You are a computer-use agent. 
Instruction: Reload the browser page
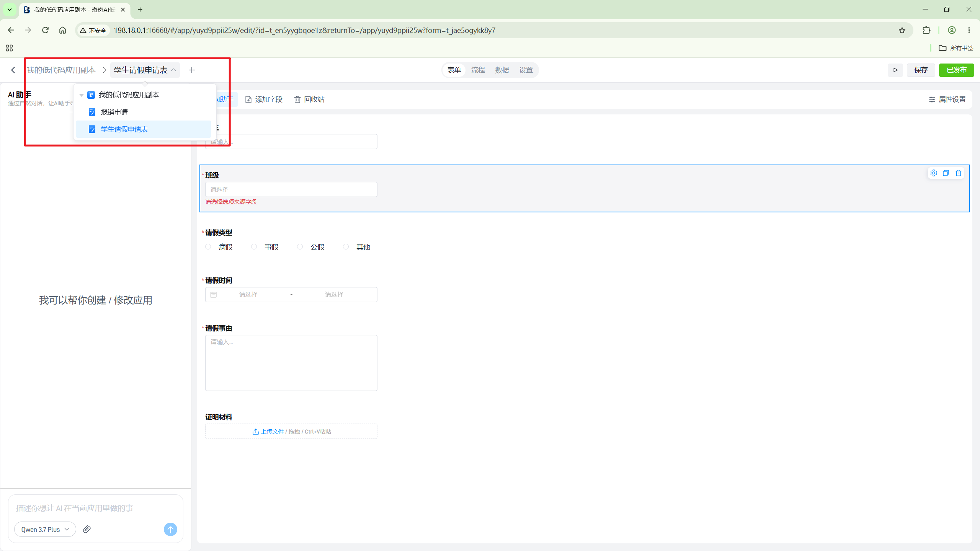(x=45, y=30)
